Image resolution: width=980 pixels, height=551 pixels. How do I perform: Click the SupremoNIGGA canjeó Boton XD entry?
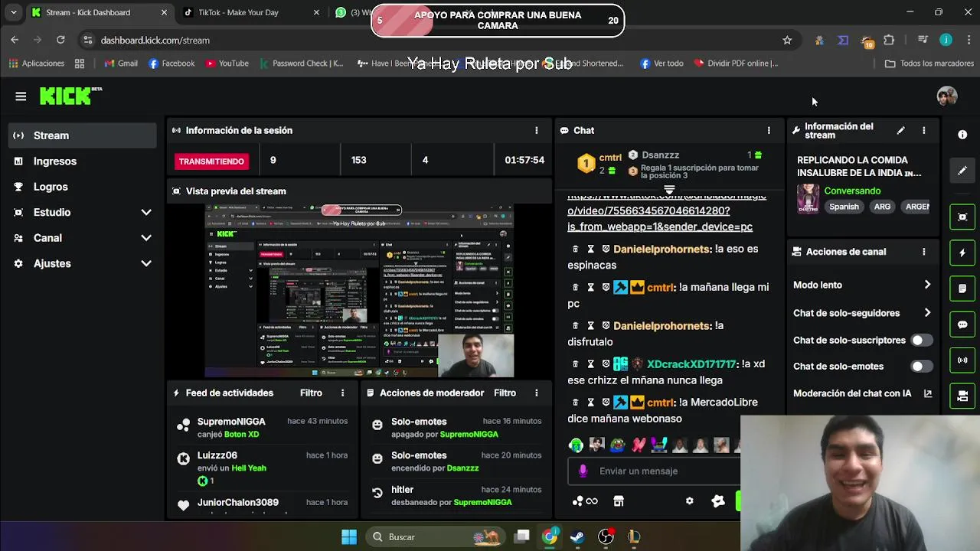(x=263, y=427)
